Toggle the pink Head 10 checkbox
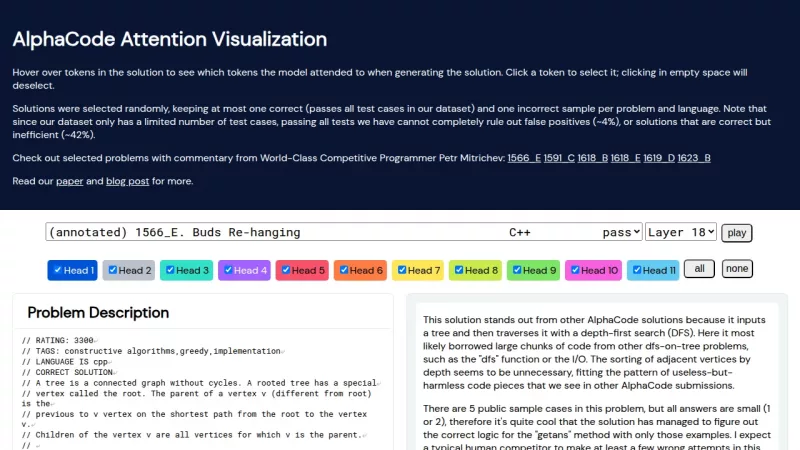Viewport: 800px width, 450px height. [x=576, y=270]
